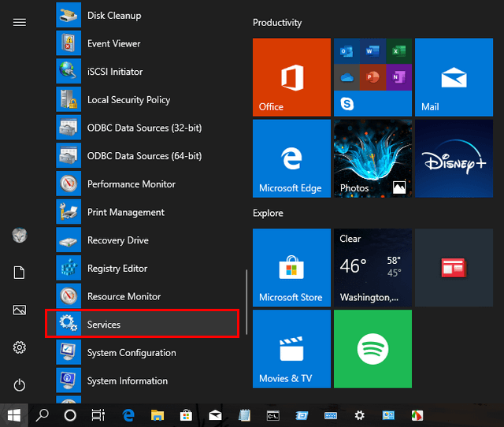Viewport: 504px width, 427px height.
Task: Open Outlook in the Office apps tile
Action: click(346, 51)
